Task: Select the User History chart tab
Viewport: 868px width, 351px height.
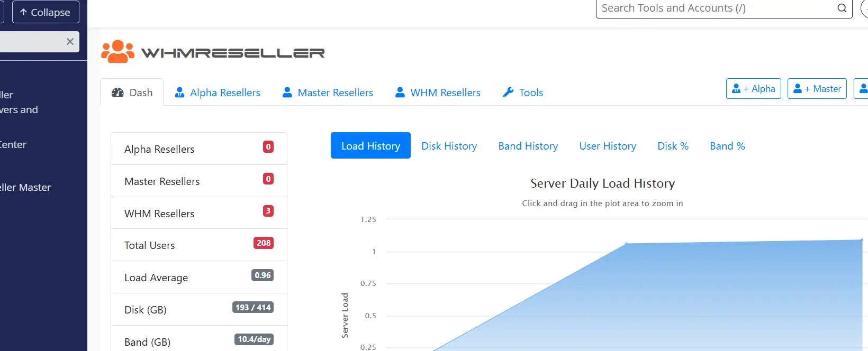Action: [608, 146]
